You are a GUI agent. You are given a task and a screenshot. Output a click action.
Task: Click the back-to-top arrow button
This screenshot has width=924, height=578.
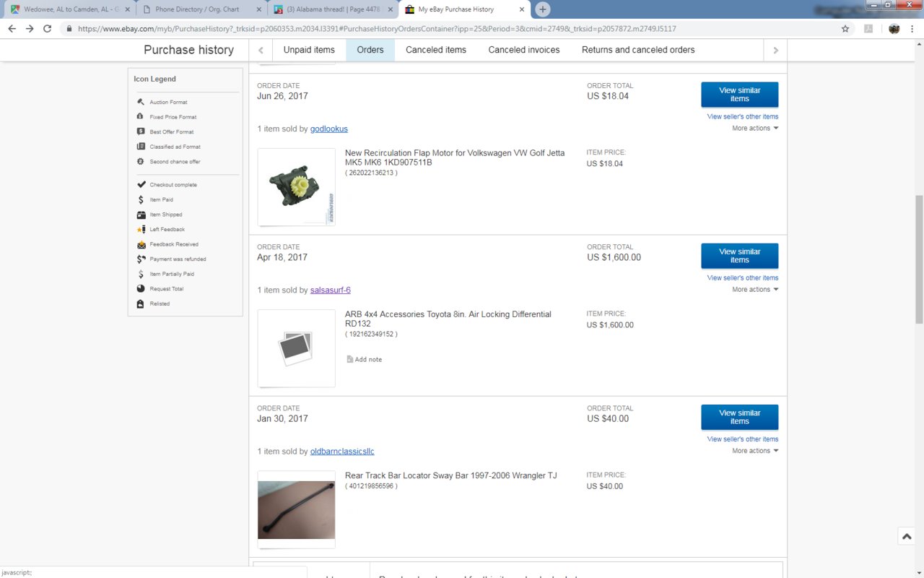pyautogui.click(x=906, y=536)
